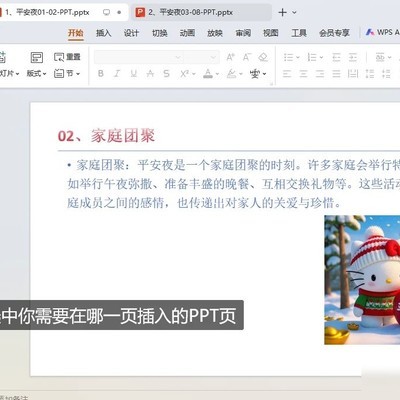Image resolution: width=400 pixels, height=400 pixels.
Task: Center align text icon
Action: point(303,74)
